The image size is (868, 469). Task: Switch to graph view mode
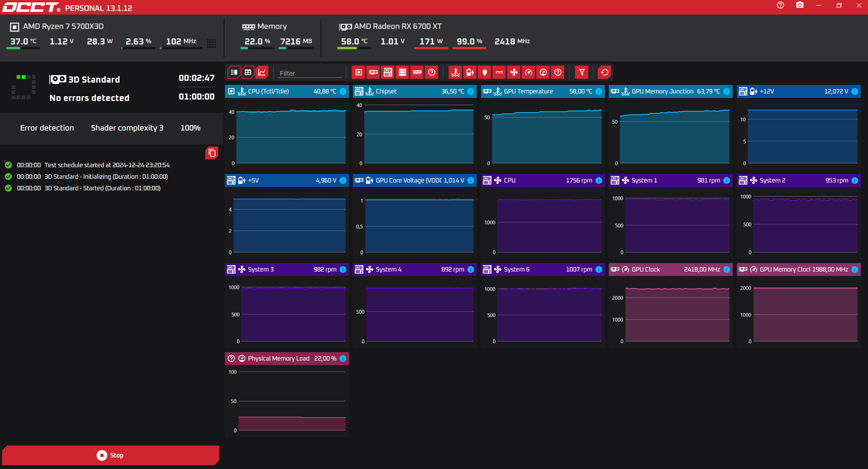coord(262,72)
